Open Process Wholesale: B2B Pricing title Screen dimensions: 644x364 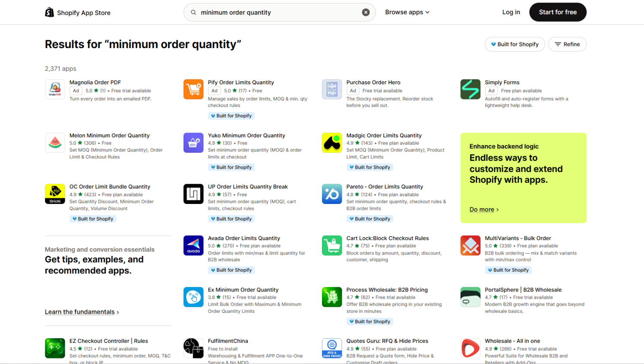[x=387, y=290]
